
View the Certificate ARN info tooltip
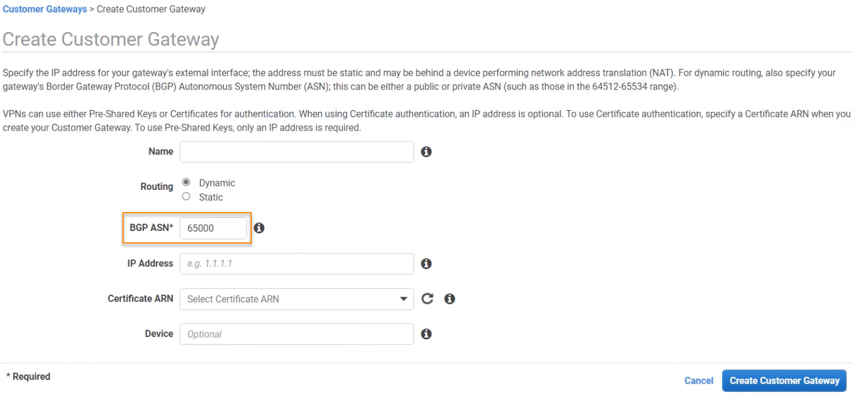pos(449,298)
